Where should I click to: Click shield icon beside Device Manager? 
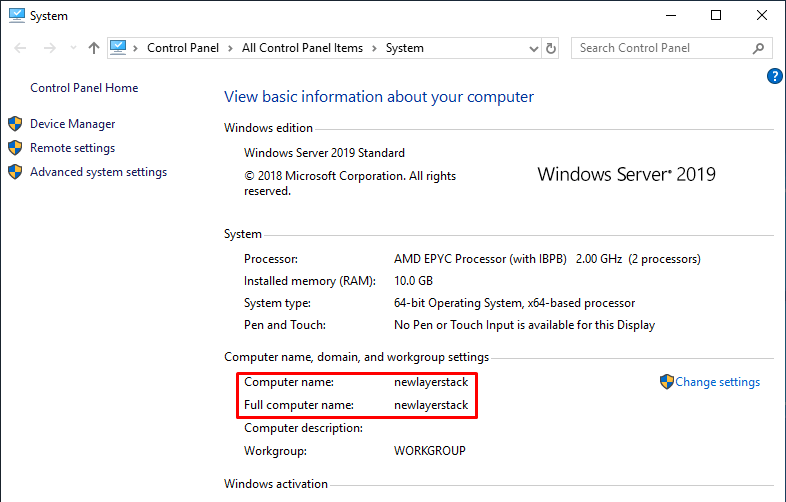coord(16,123)
